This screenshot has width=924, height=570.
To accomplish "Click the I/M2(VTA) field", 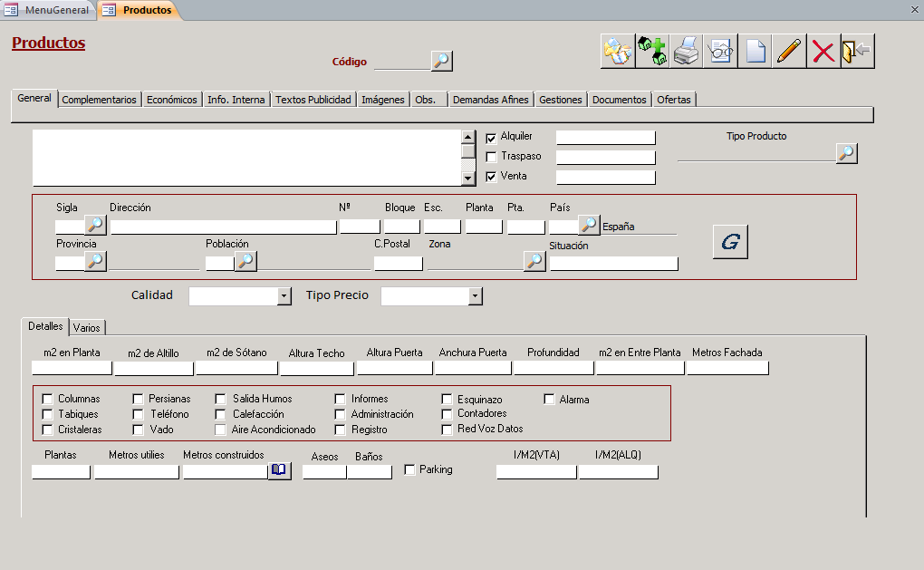I will 537,471.
